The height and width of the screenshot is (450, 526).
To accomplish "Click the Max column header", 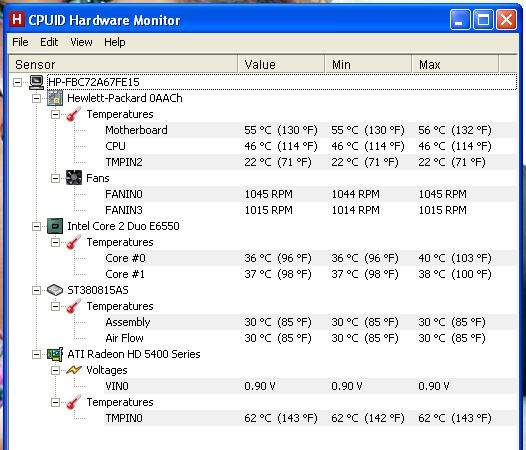I will [455, 64].
